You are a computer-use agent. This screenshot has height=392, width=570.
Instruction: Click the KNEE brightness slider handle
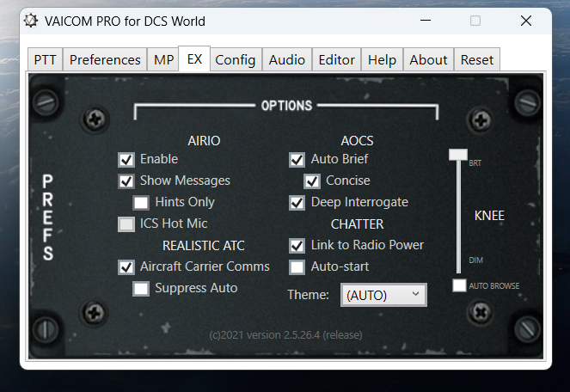pos(458,154)
